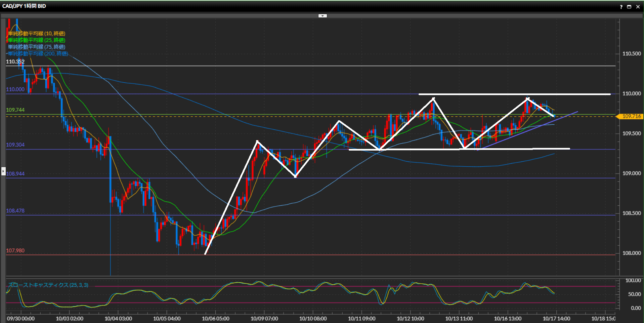Expand the top-center dropdown arrow handle

point(323,16)
